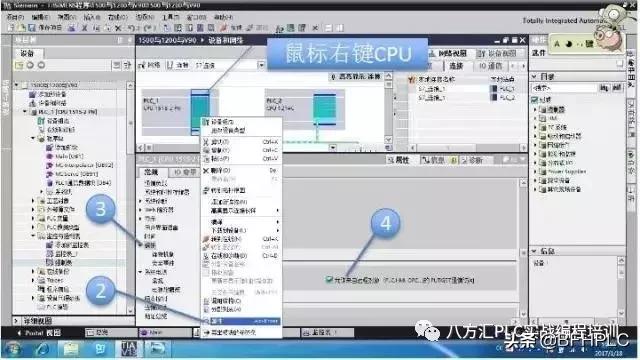This screenshot has height=360, width=640.
Task: Open MC-Interpolator [OB92] block
Action: 80,165
